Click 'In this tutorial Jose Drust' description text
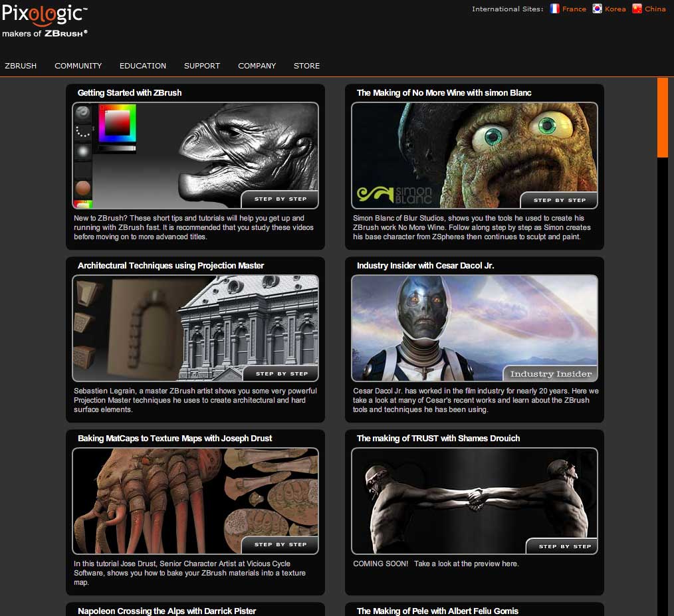 coord(189,573)
